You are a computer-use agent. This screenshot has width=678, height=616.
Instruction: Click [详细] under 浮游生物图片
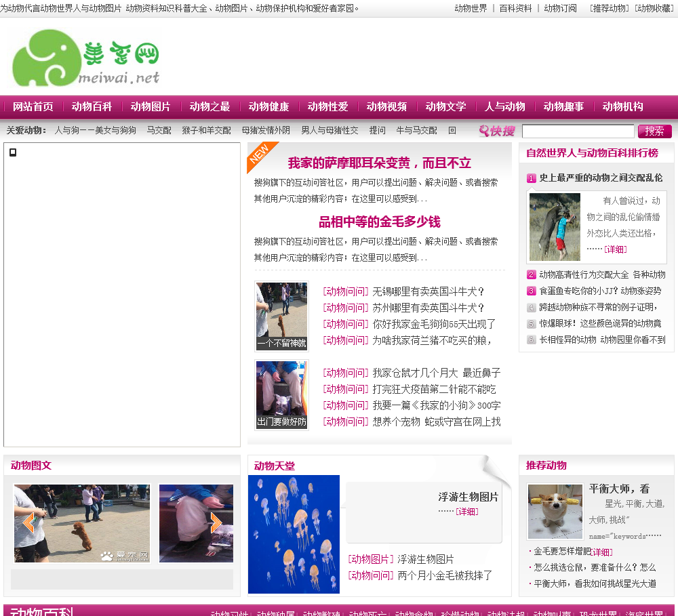pyautogui.click(x=466, y=512)
